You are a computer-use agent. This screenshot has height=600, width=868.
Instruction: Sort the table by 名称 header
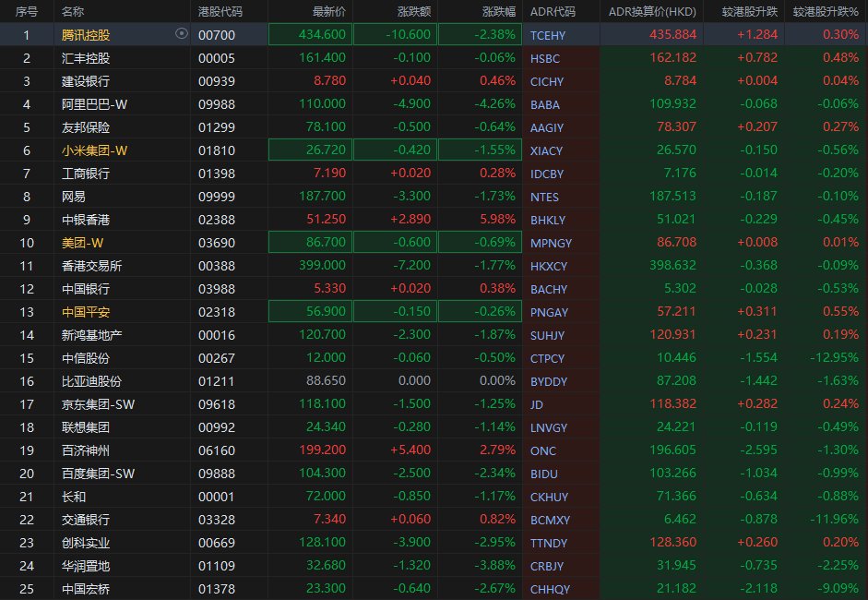[73, 12]
